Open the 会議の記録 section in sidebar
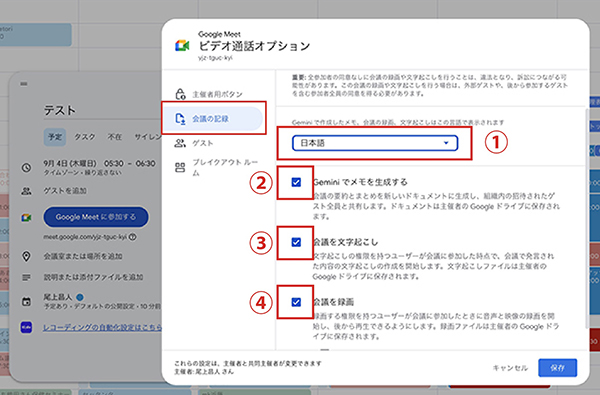Viewport: 600px width, 395px height. coord(214,119)
